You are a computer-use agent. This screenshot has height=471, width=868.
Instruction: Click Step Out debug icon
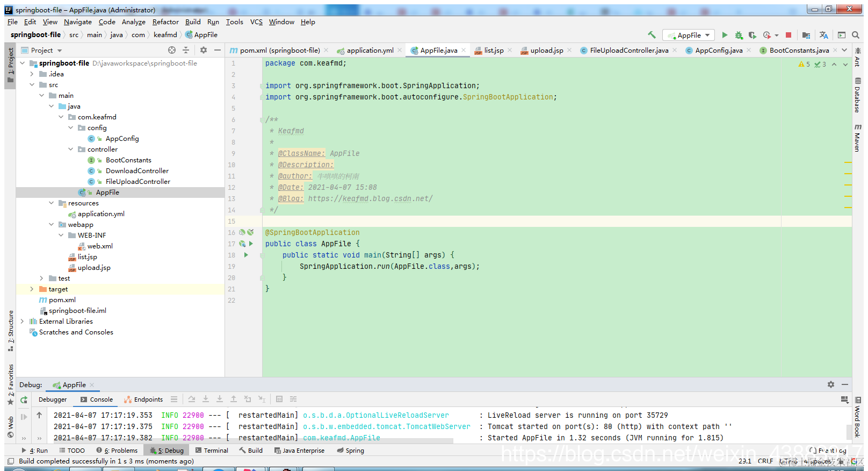234,399
